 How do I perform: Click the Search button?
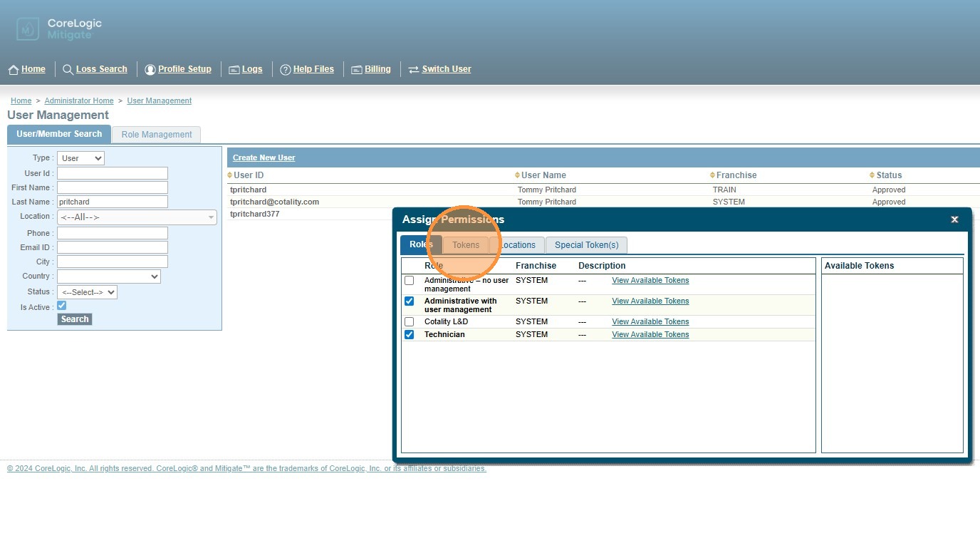click(75, 319)
